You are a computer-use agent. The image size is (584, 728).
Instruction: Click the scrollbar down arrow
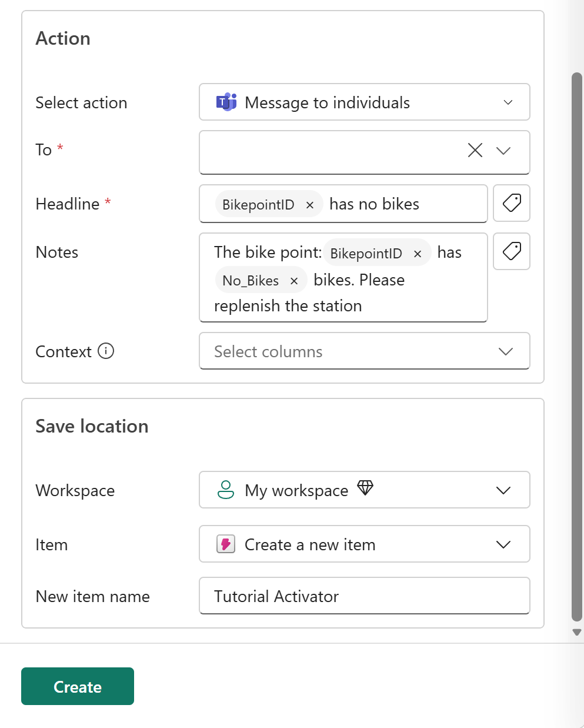[577, 632]
